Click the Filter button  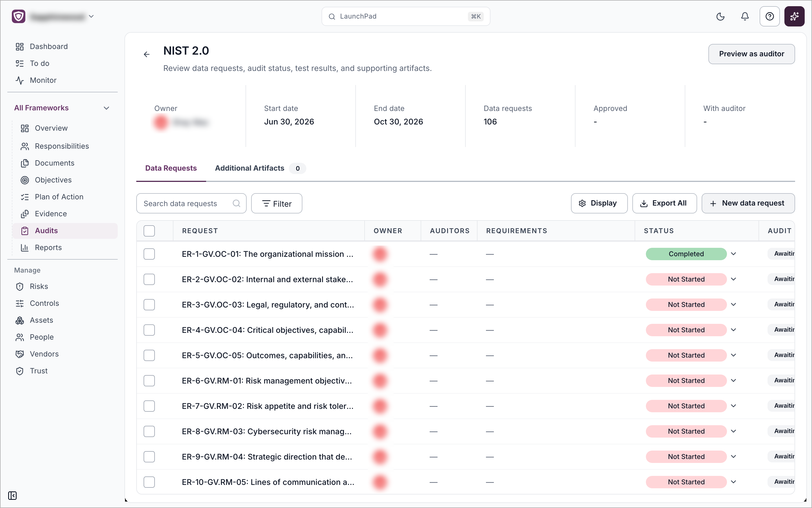click(x=276, y=203)
